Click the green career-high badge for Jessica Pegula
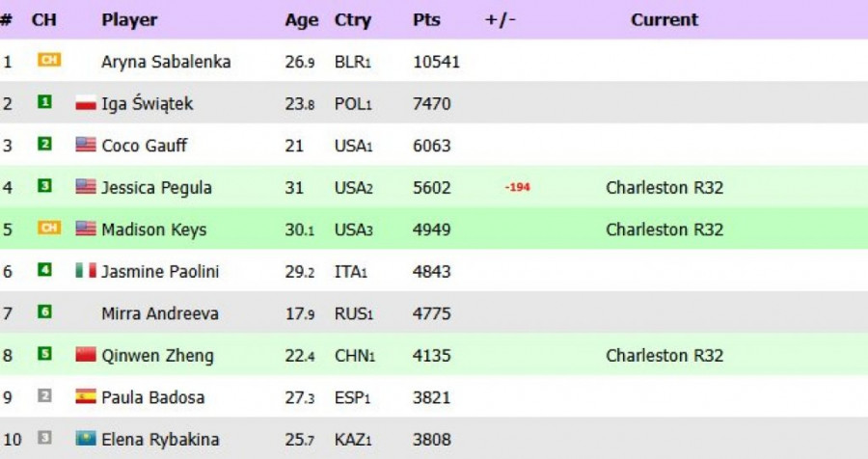This screenshot has height=459, width=868. [44, 186]
